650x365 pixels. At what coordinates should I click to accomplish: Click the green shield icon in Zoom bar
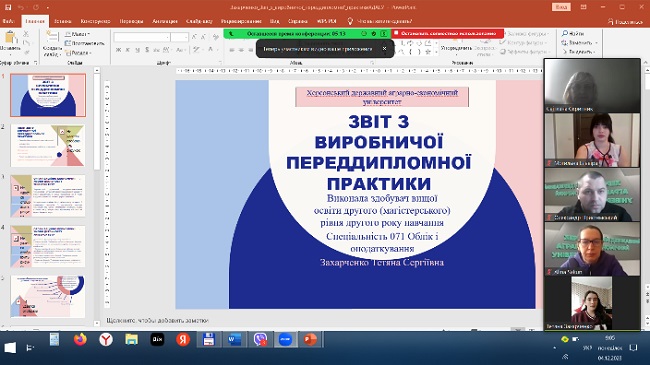[373, 34]
